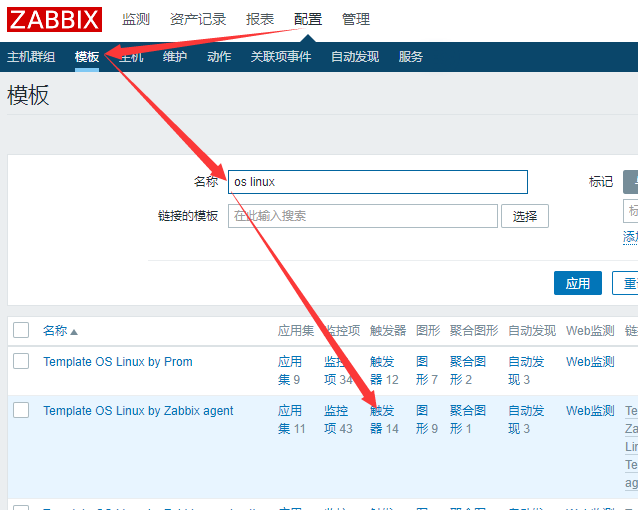Open the 服务 submenu

click(x=411, y=57)
